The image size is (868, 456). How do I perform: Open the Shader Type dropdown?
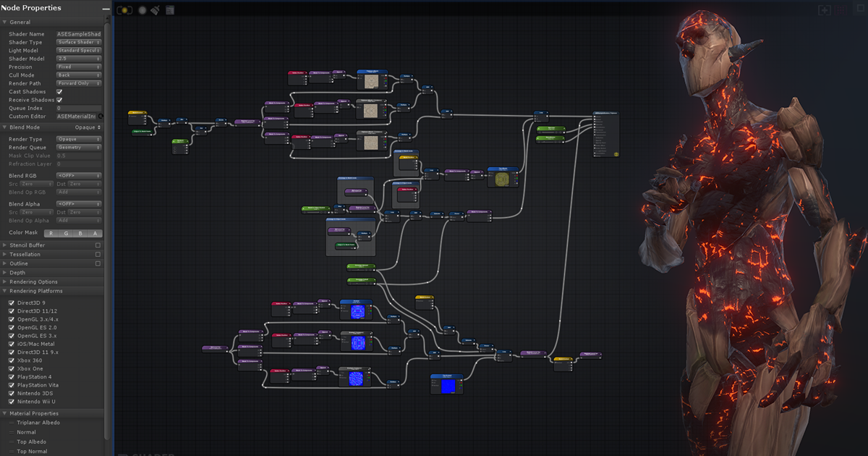tap(80, 42)
